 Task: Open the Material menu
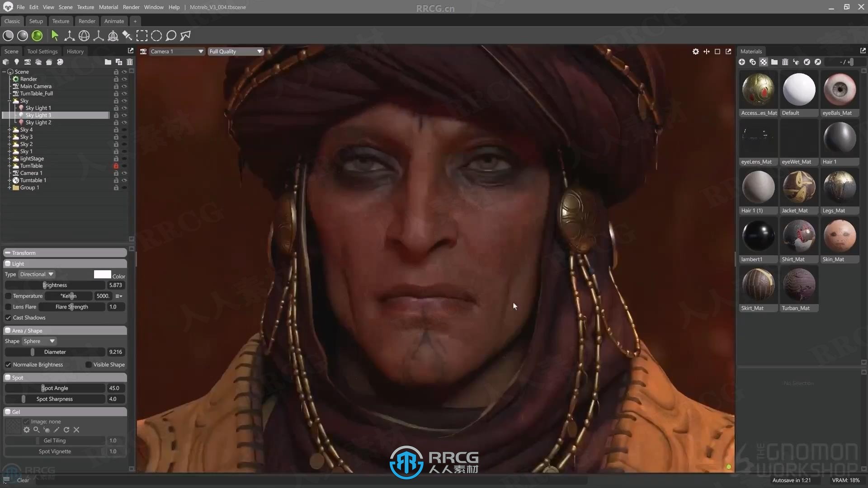(x=108, y=7)
